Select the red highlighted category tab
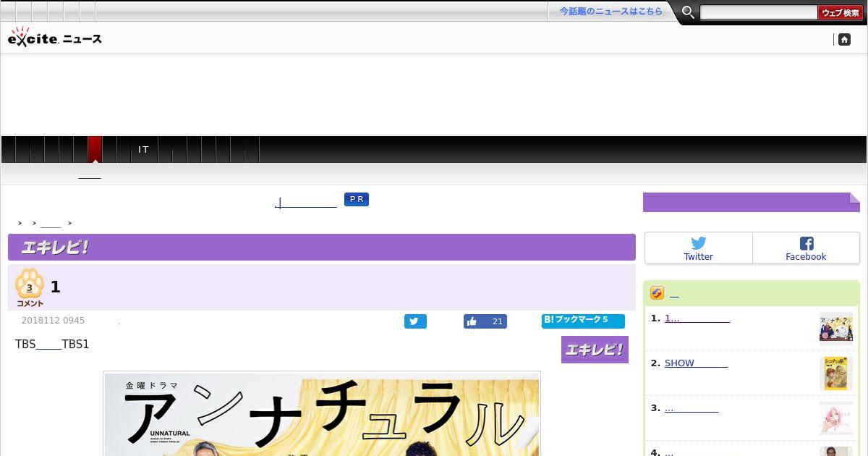This screenshot has height=456, width=868. pyautogui.click(x=95, y=150)
